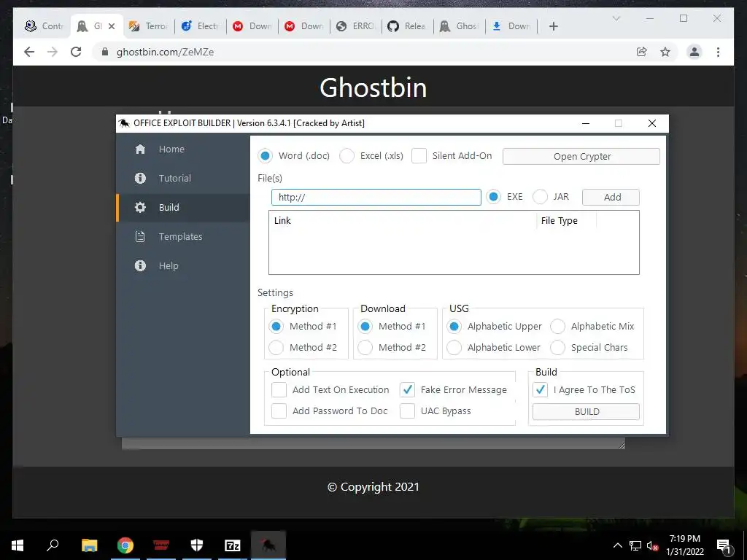Go back in the Chrome browser
The width and height of the screenshot is (747, 560).
tap(29, 52)
